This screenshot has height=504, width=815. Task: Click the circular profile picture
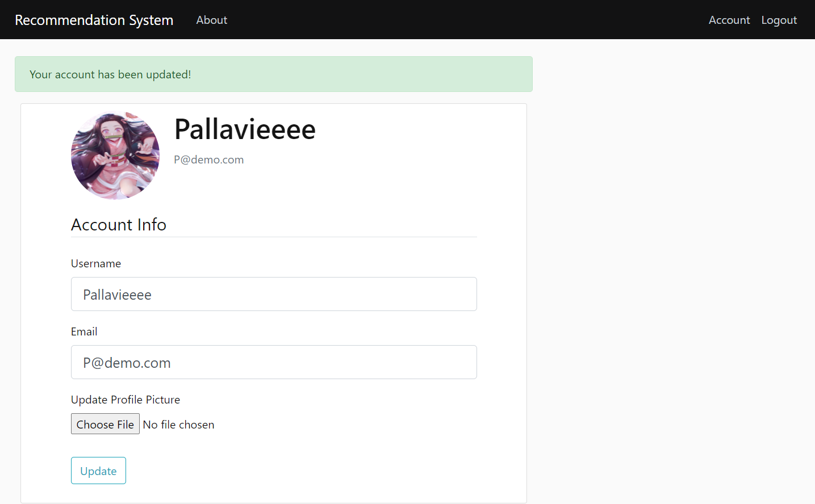point(115,155)
